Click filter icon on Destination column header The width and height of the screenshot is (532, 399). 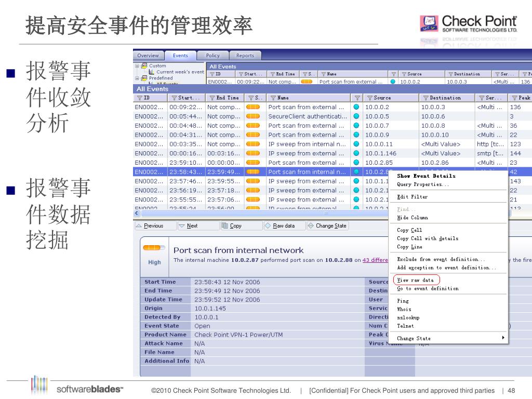(425, 98)
